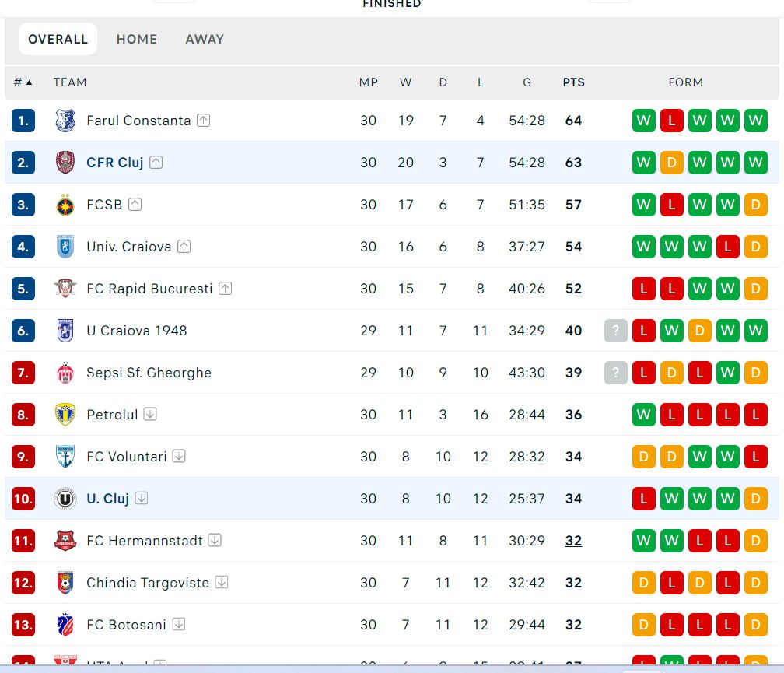Image resolution: width=784 pixels, height=673 pixels.
Task: Click the Petrolul team crest
Action: (x=65, y=415)
